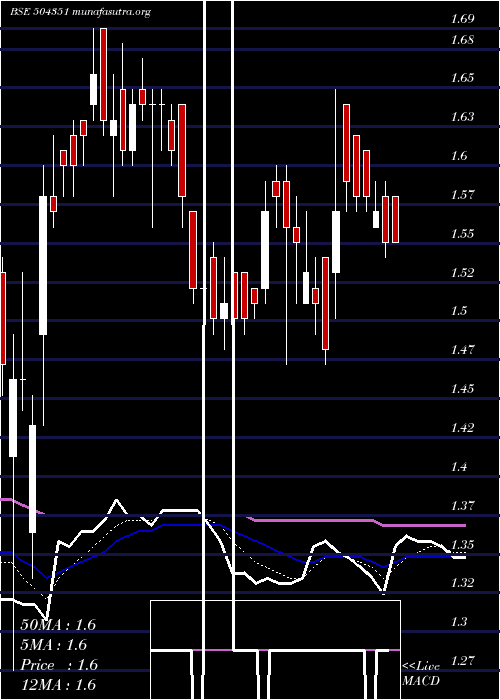Click the 1.52 price axis label
Image resolution: width=500 pixels, height=700 pixels.
pyautogui.click(x=462, y=272)
